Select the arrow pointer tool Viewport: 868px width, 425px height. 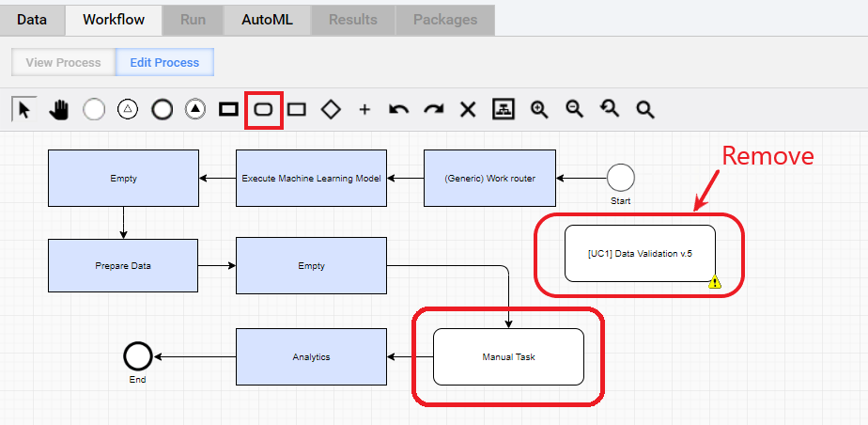[x=24, y=110]
